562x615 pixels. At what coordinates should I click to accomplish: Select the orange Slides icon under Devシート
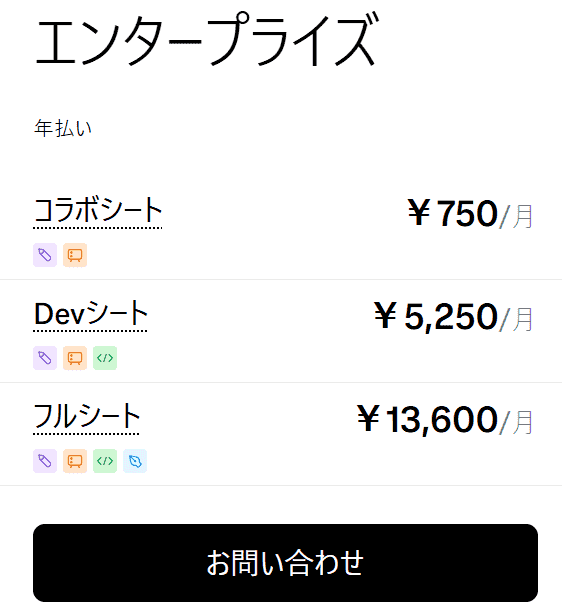click(75, 358)
